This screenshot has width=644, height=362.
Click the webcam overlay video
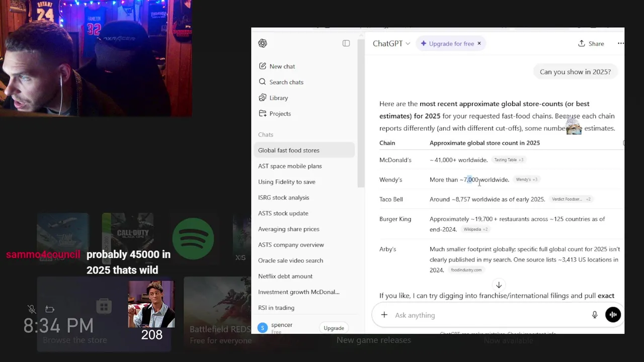[x=96, y=58]
